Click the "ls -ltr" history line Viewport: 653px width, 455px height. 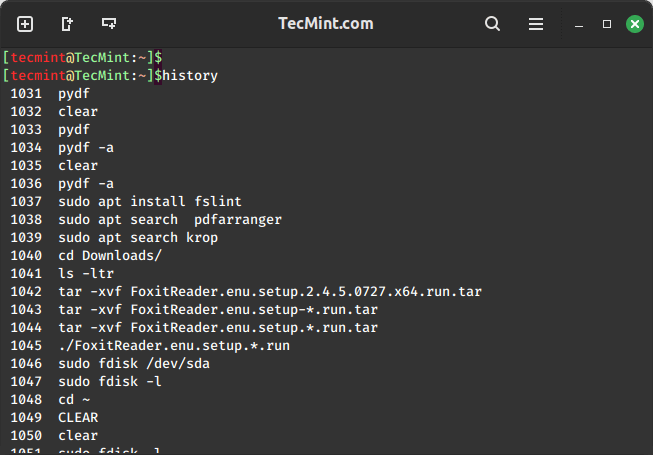pyautogui.click(x=84, y=273)
